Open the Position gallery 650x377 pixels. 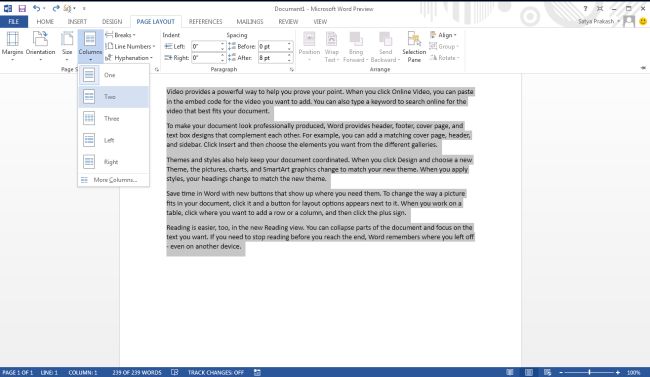click(309, 47)
